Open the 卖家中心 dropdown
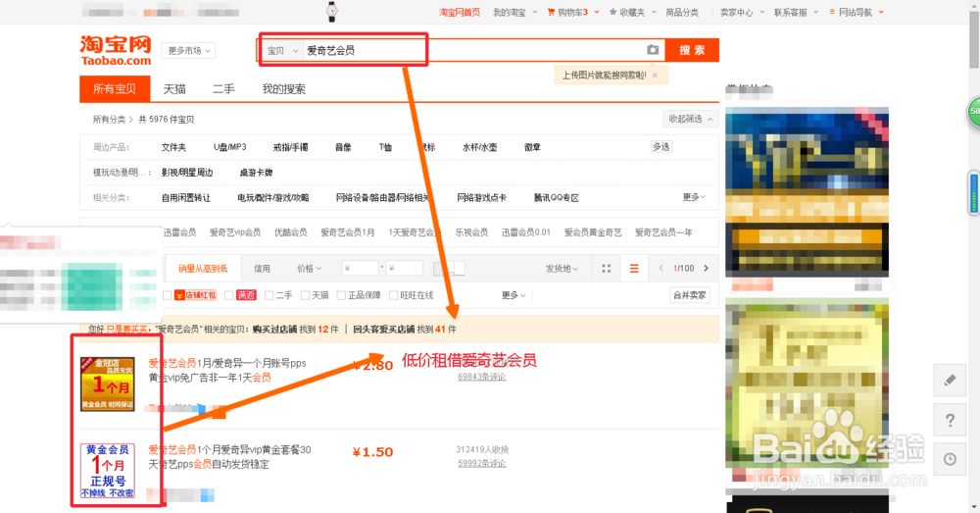980x513 pixels. coord(742,12)
